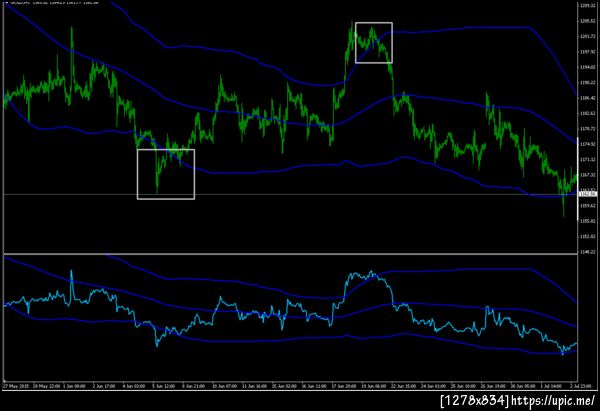Click the "1 Jul 14:00" time axis label
This screenshot has height=411, width=600.
(552, 387)
